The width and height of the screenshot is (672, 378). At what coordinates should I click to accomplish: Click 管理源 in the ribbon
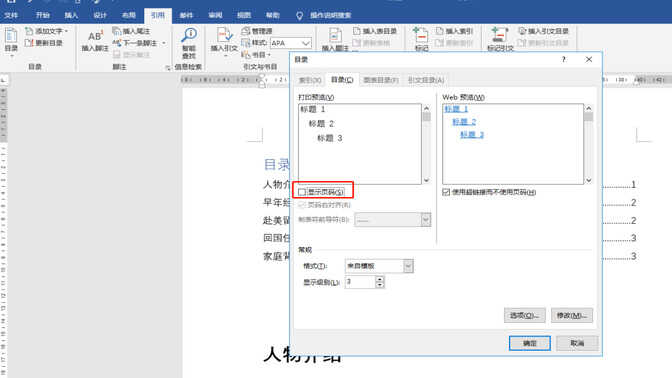point(257,31)
